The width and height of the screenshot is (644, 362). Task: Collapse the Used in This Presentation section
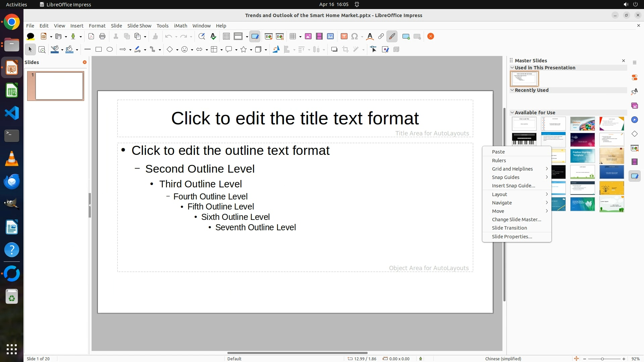coord(512,68)
